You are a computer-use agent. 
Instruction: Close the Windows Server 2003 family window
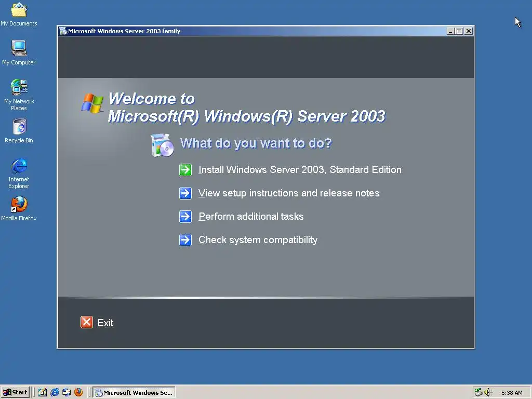(x=469, y=31)
